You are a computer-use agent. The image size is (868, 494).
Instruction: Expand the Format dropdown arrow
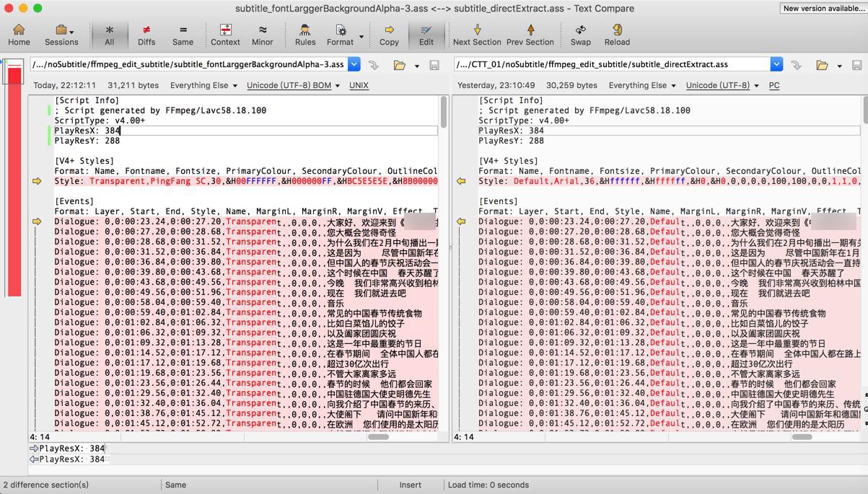(361, 36)
